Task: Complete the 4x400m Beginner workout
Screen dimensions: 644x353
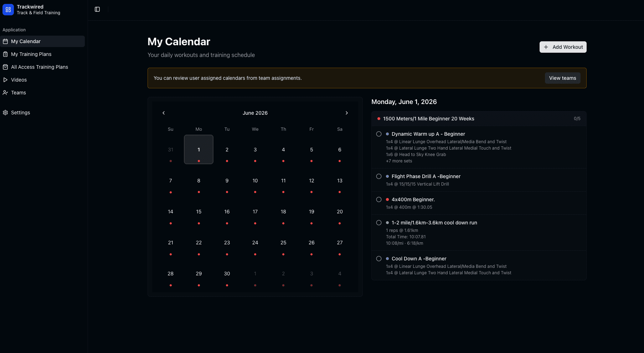Action: (x=379, y=199)
